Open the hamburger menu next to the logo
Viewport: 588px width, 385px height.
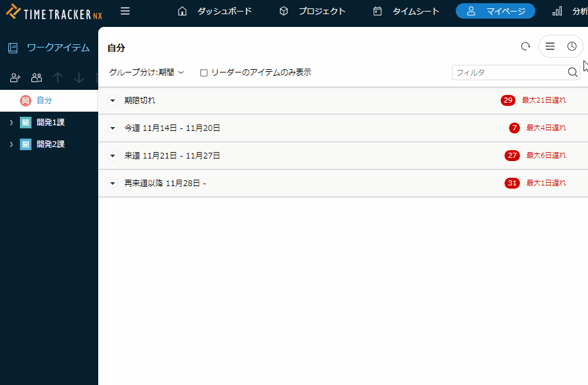pos(125,11)
